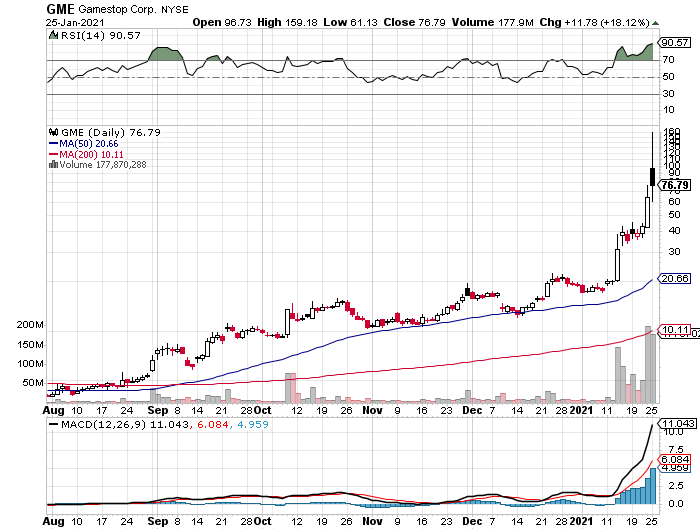Screen dimensions: 700x530
Task: Click the High 159.18 value
Action: [287, 22]
